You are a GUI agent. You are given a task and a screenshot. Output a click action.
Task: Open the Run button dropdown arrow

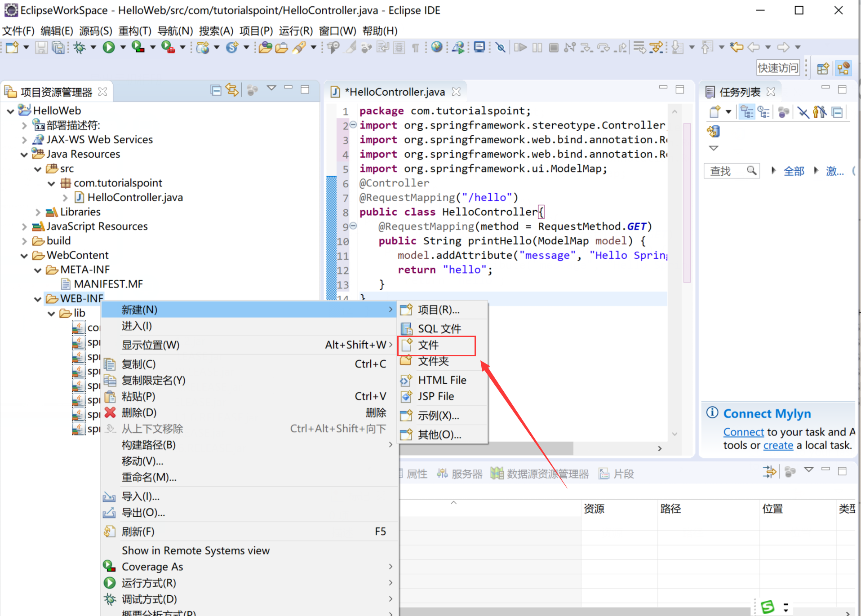[x=123, y=47]
